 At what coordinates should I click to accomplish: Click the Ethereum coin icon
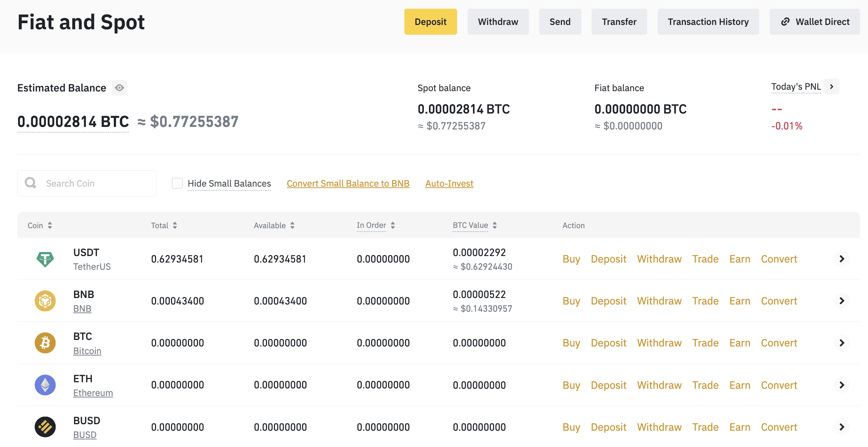tap(45, 385)
